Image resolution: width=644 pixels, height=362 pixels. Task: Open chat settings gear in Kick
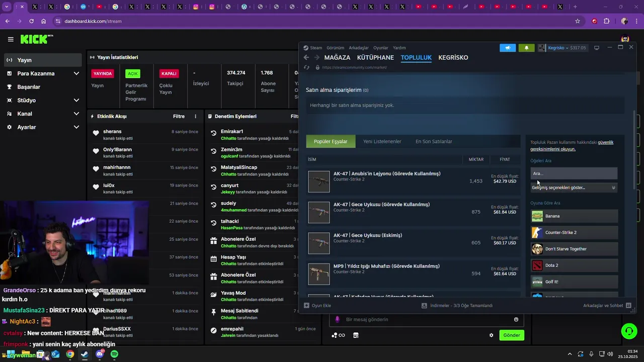click(492, 335)
